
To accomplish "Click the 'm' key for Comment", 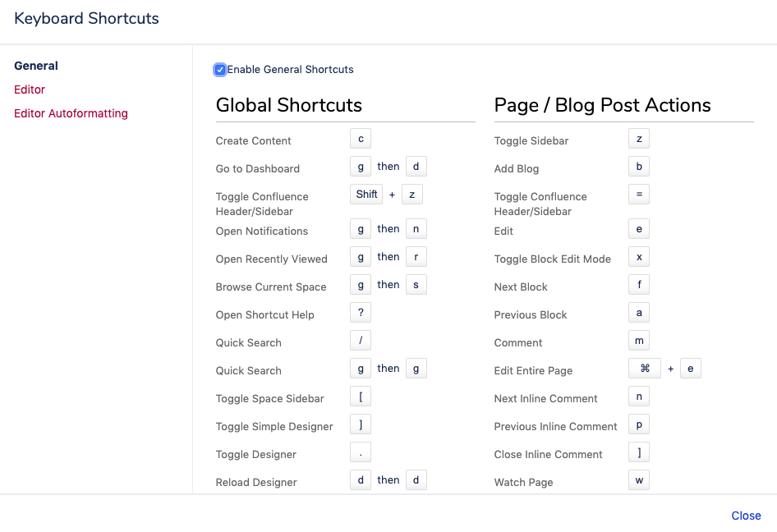I will (x=639, y=341).
